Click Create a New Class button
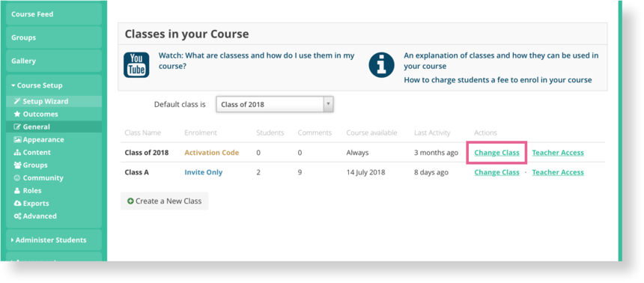 [164, 201]
